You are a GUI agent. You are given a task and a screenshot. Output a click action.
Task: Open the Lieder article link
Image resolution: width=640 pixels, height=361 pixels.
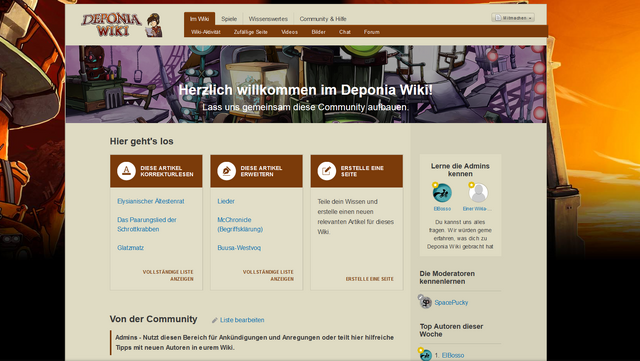226,201
